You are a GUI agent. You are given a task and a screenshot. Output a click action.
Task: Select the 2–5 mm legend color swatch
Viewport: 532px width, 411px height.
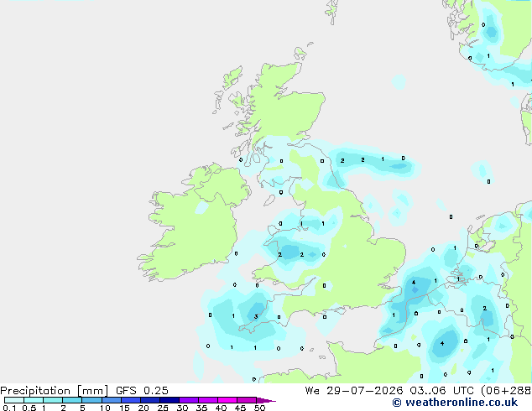pos(72,400)
